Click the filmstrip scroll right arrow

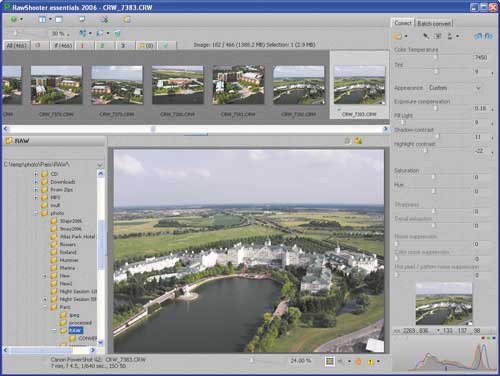386,129
